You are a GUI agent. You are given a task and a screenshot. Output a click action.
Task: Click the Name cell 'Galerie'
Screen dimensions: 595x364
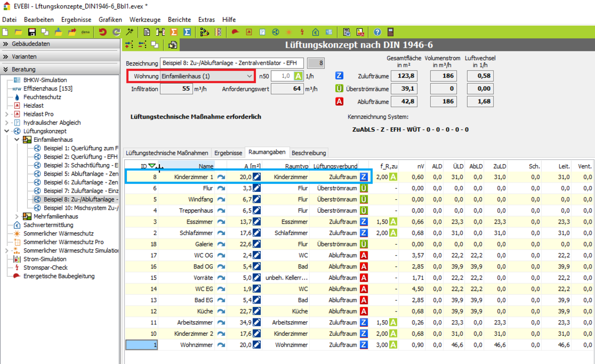pos(204,244)
